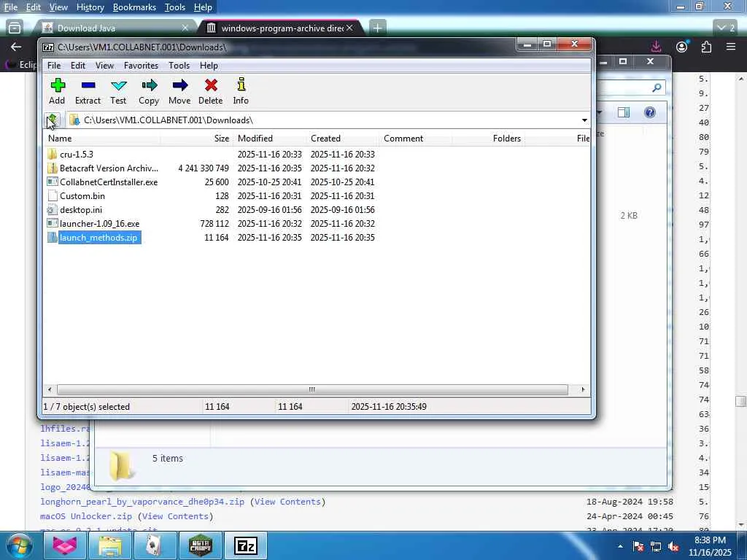Click the desktop.ini gear file icon
The height and width of the screenshot is (560, 747).
[x=53, y=209]
